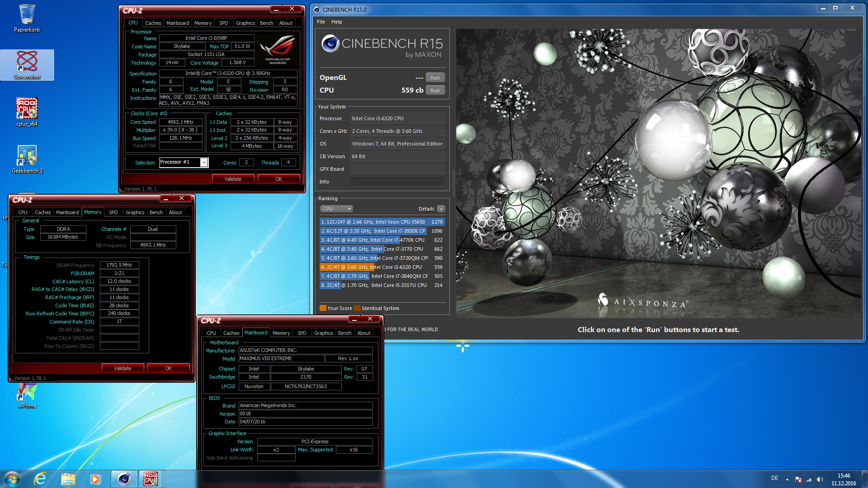Image resolution: width=868 pixels, height=488 pixels.
Task: Click the Cinebench Info input field
Action: pyautogui.click(x=397, y=182)
